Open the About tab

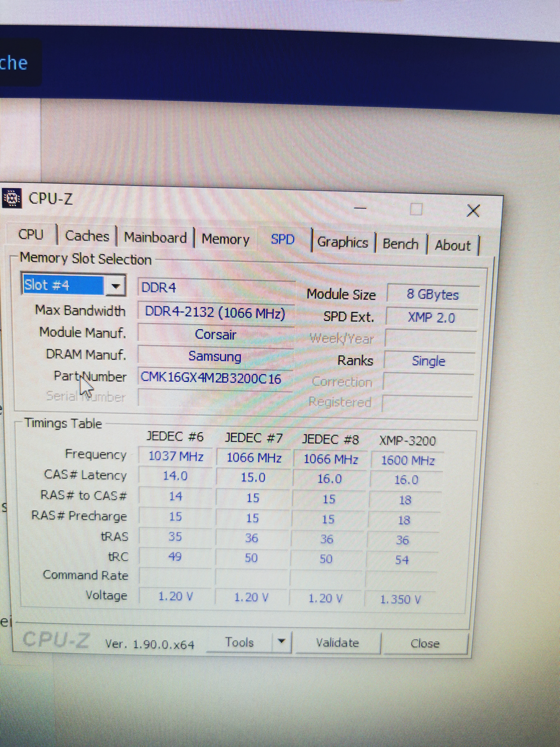(x=452, y=246)
